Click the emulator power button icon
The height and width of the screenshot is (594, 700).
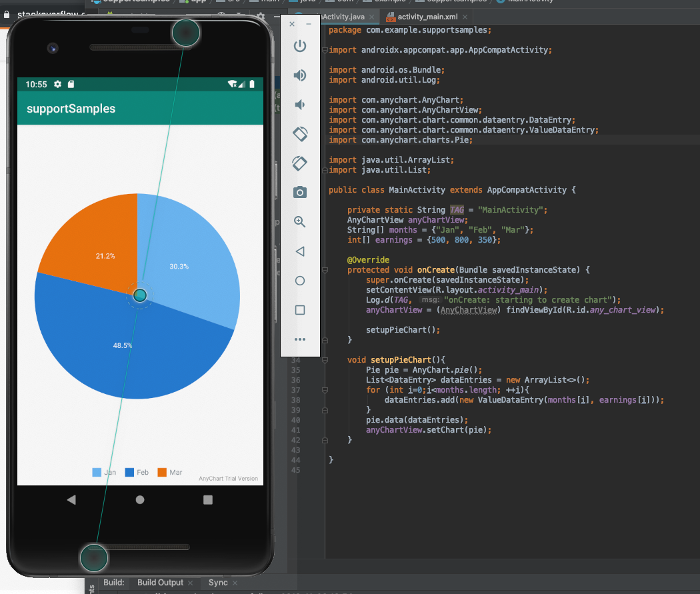(x=300, y=46)
